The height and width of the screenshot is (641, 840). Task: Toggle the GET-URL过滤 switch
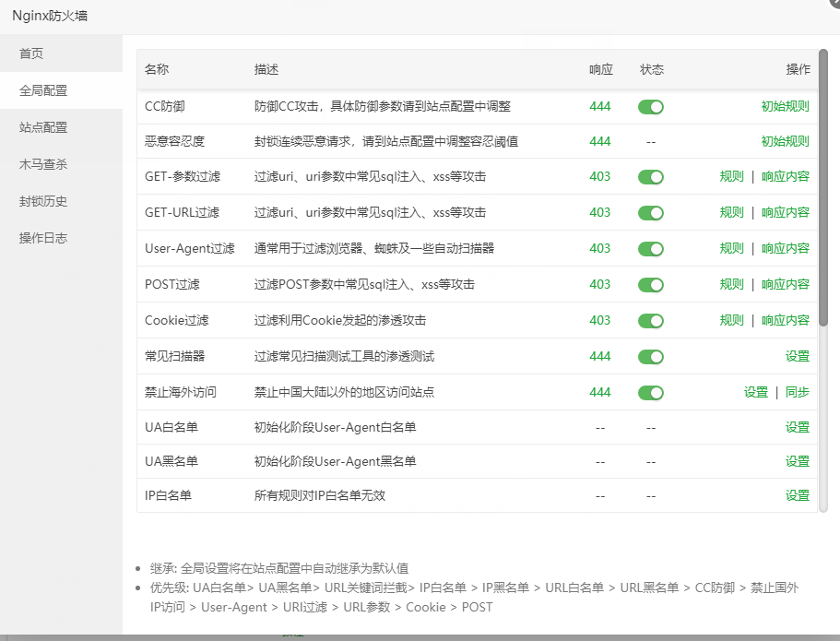point(651,212)
